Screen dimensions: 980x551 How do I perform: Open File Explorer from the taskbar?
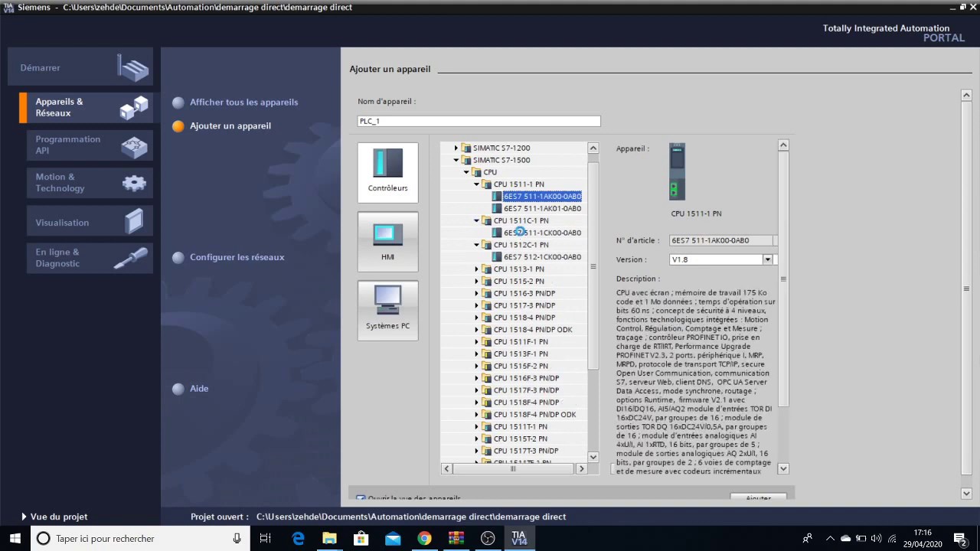(x=329, y=538)
